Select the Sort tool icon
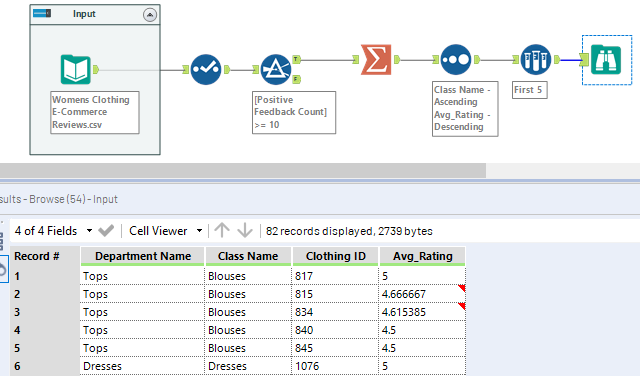 [x=456, y=60]
